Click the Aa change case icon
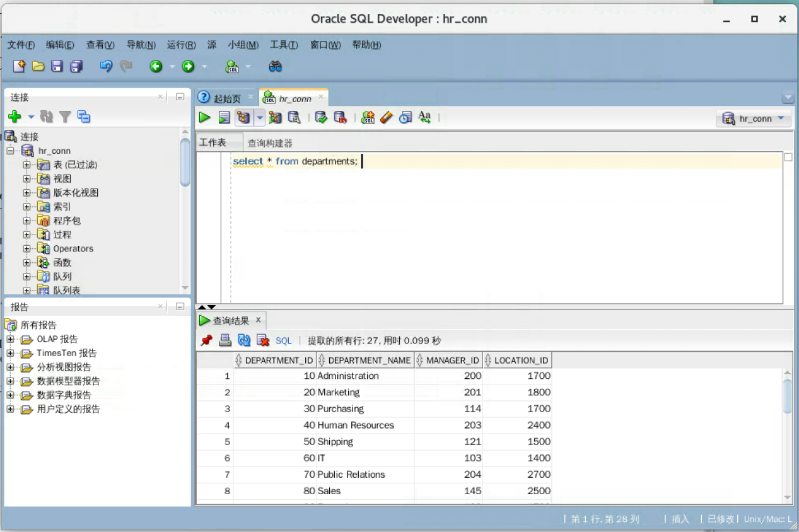The height and width of the screenshot is (532, 799). coord(424,117)
